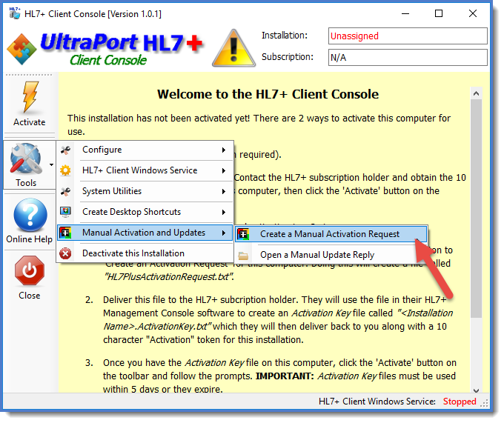Click the red X icon for Deactivate this Installation

pyautogui.click(x=65, y=253)
